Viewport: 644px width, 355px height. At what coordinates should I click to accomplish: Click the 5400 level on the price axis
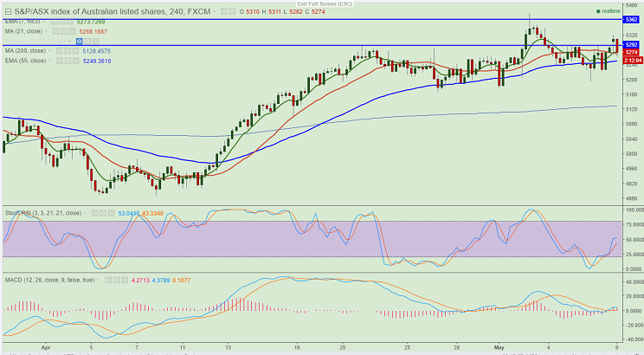[x=631, y=5]
